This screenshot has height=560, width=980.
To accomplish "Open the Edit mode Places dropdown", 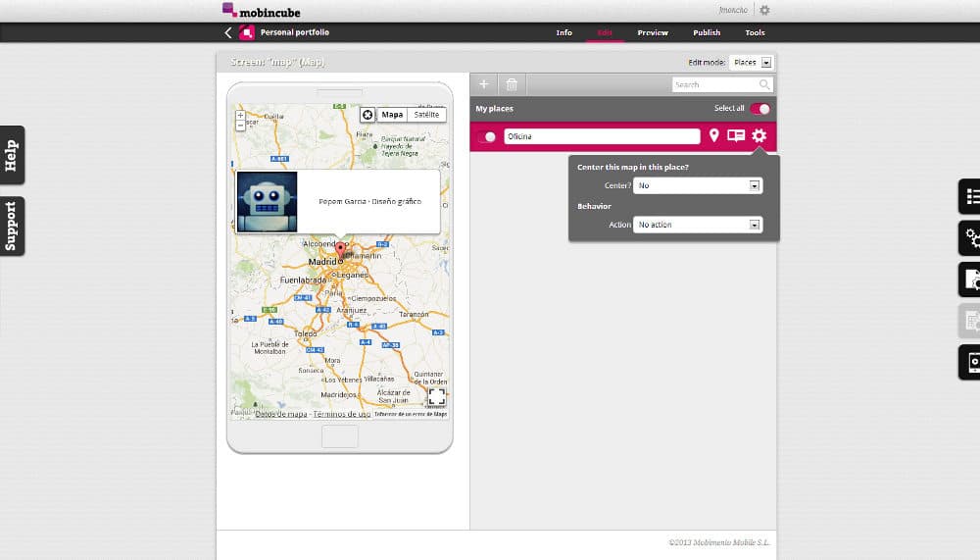I will (752, 62).
